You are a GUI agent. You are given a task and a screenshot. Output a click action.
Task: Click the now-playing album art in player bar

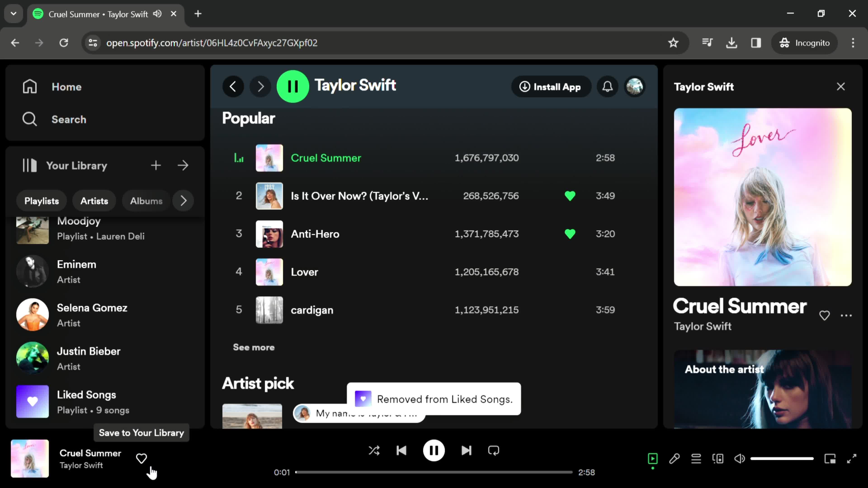(30, 458)
